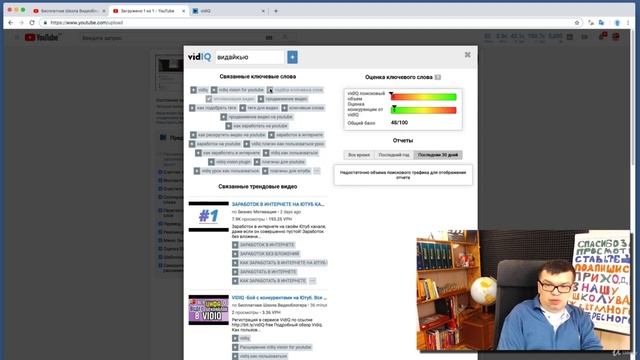Click the vidIQ competition score gradient bar
The image size is (640, 360).
point(423,110)
